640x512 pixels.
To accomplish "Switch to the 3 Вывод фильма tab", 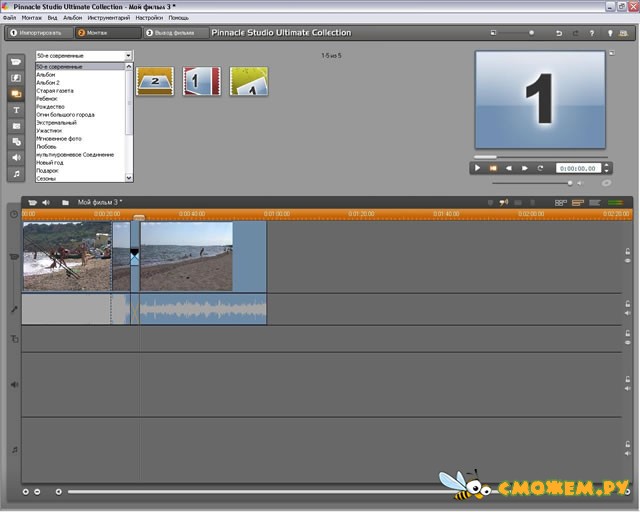I will pyautogui.click(x=176, y=33).
